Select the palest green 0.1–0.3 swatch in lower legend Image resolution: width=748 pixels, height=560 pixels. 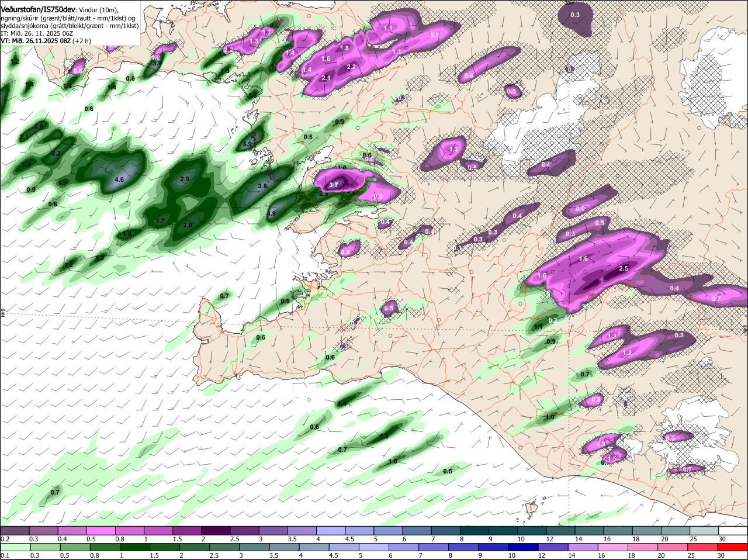click(15, 547)
